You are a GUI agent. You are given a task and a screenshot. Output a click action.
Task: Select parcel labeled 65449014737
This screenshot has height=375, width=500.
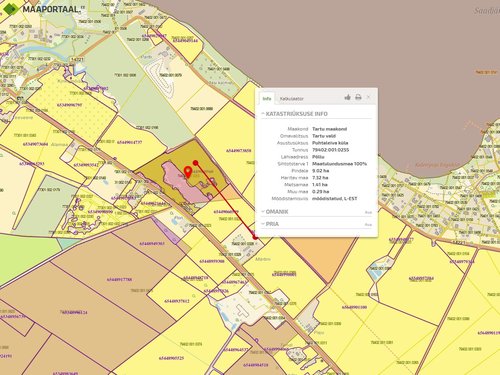tap(129, 142)
